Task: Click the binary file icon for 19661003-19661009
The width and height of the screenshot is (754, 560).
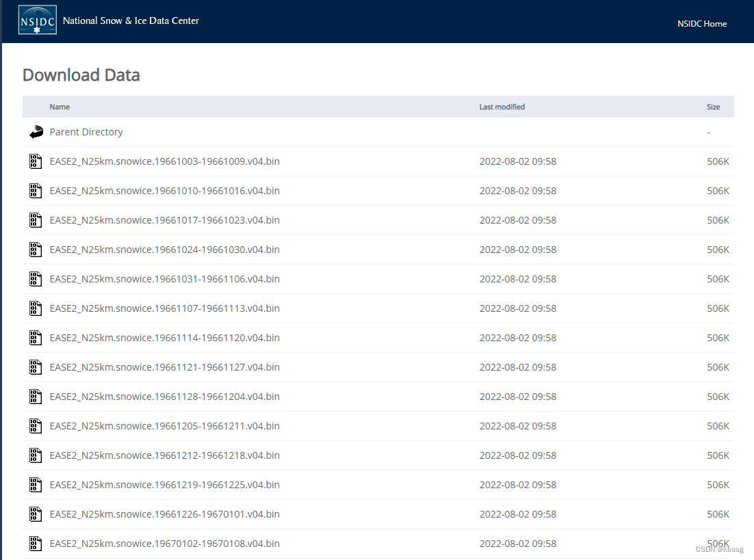Action: click(36, 161)
